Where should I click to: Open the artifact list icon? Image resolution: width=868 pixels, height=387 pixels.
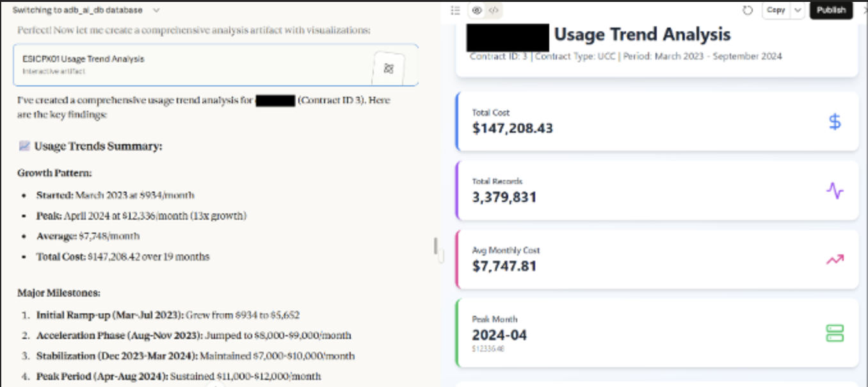tap(455, 10)
